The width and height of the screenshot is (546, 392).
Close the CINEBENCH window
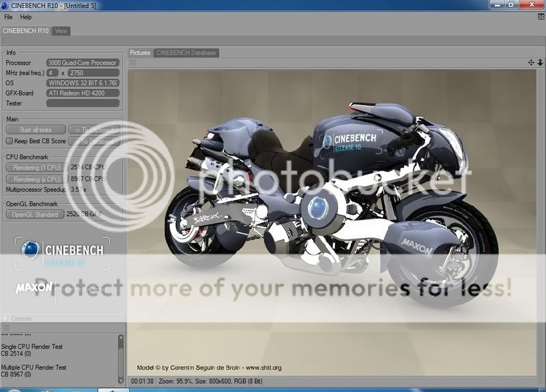click(x=532, y=5)
